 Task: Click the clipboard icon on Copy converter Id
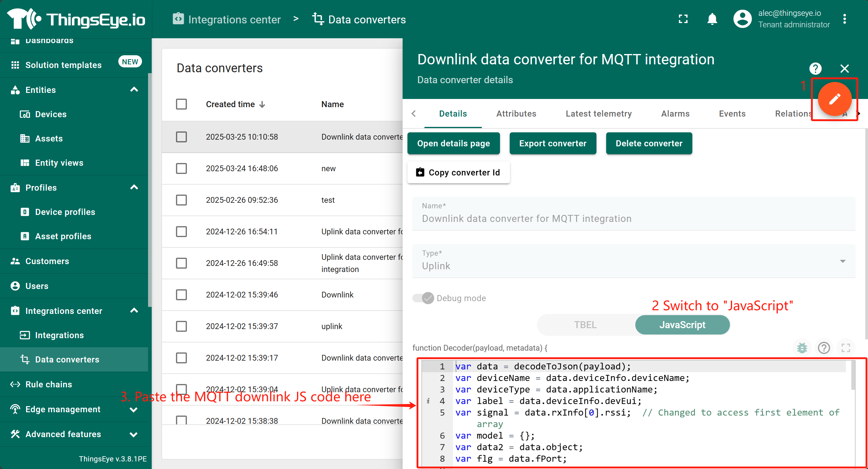(x=420, y=172)
